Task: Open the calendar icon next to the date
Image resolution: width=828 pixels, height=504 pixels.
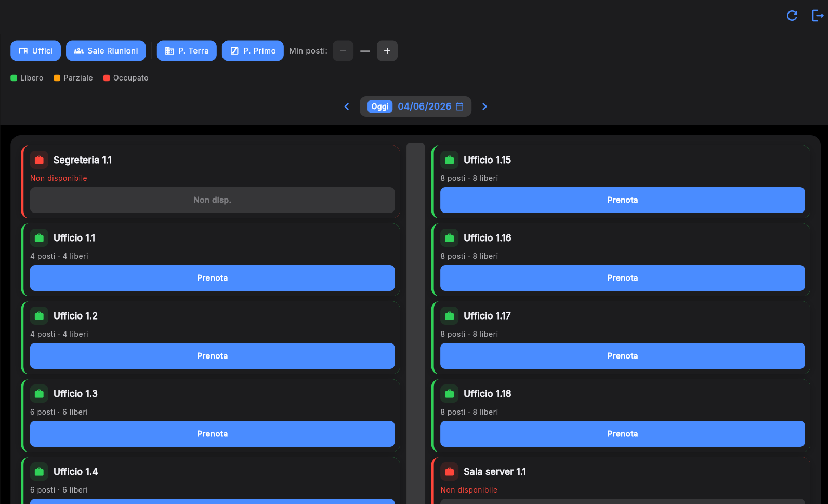Action: (459, 107)
